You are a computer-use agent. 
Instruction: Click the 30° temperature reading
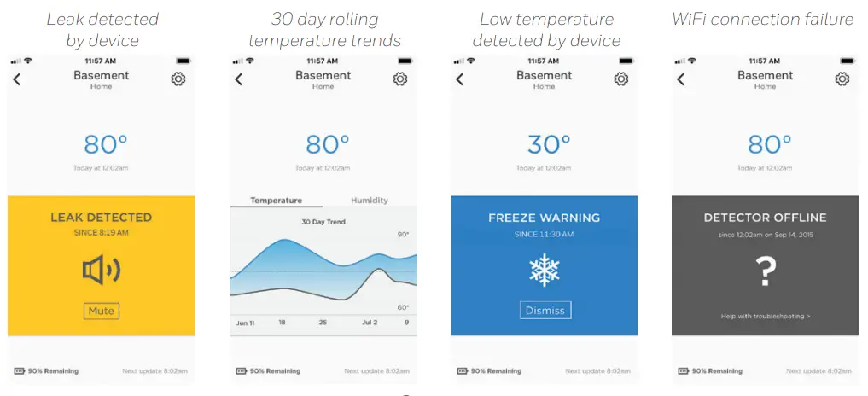544,143
